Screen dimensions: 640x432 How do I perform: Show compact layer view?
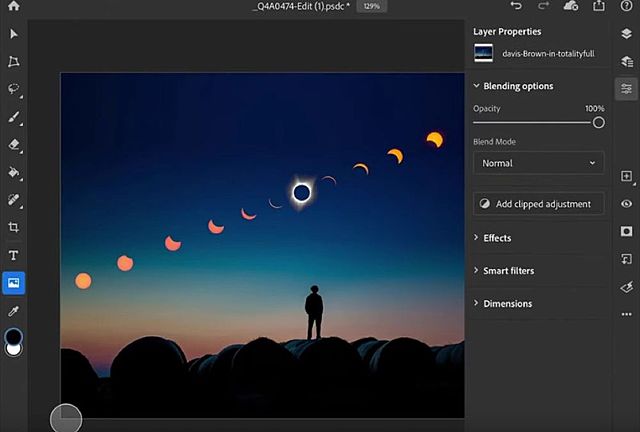[x=627, y=33]
